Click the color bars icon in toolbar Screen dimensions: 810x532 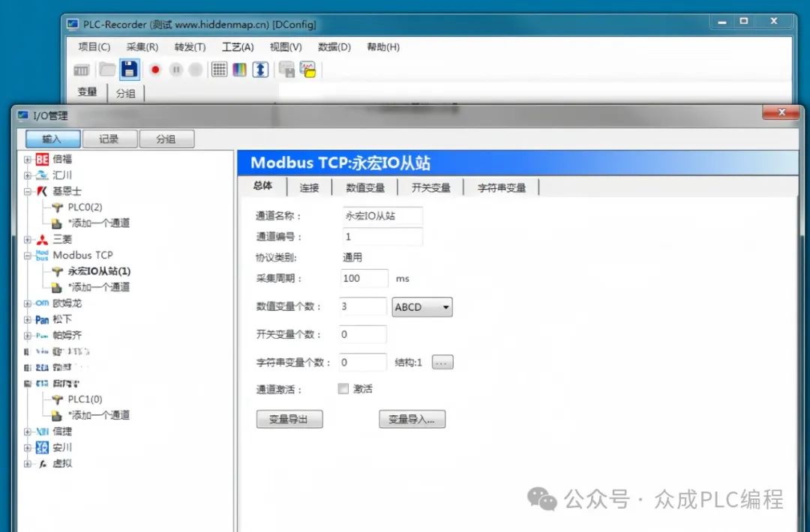(x=239, y=70)
